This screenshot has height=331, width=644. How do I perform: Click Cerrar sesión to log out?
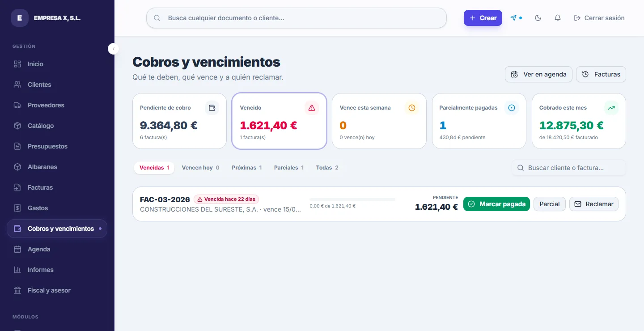(599, 18)
